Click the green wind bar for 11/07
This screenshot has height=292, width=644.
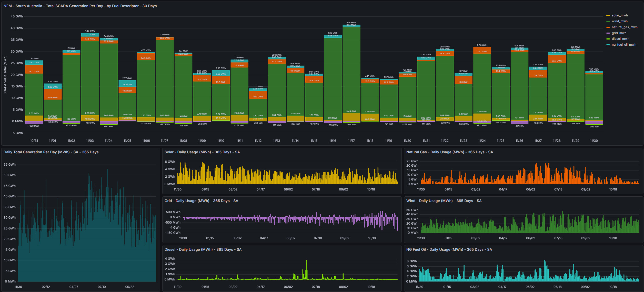(x=165, y=77)
